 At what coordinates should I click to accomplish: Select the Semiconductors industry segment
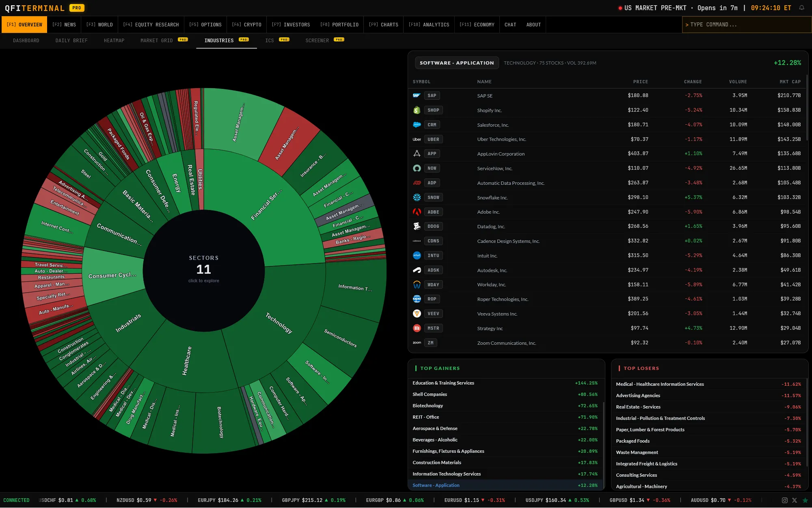tap(340, 338)
